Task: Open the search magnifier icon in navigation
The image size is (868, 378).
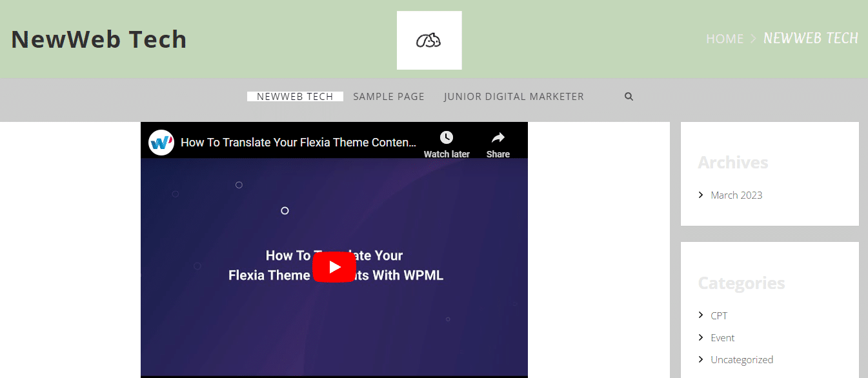Action: (x=629, y=97)
